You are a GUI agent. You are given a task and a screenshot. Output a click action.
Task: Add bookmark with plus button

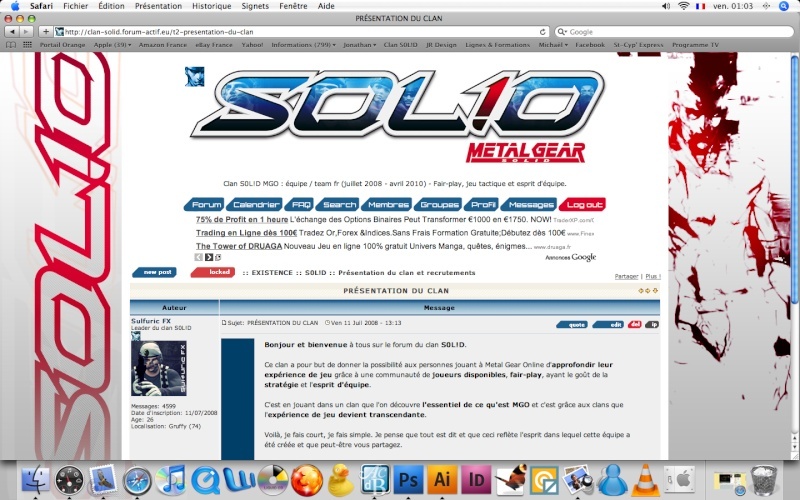(x=45, y=32)
